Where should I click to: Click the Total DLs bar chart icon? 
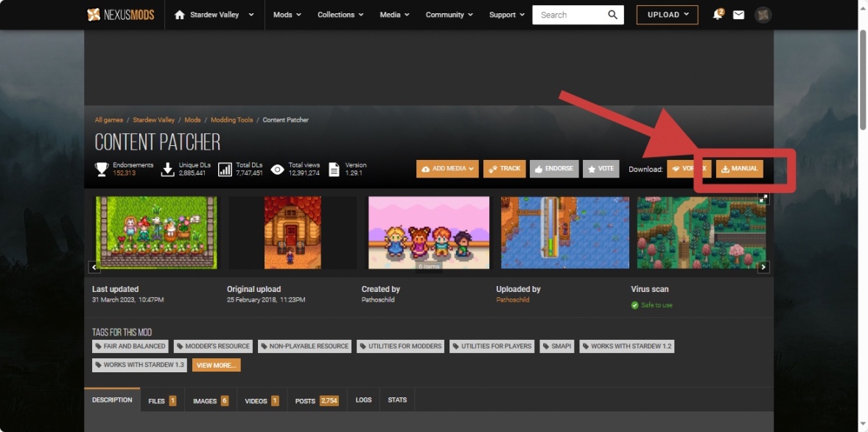coord(225,170)
